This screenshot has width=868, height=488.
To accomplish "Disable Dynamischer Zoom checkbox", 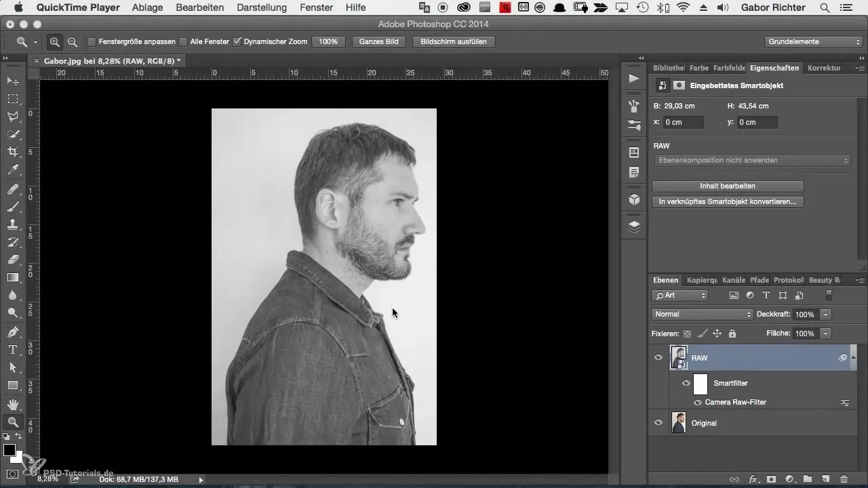I will click(x=237, y=42).
